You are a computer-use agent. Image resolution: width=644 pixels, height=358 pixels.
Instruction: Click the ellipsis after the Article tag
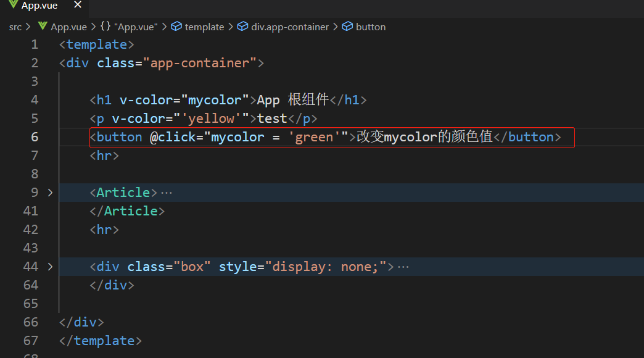click(167, 193)
